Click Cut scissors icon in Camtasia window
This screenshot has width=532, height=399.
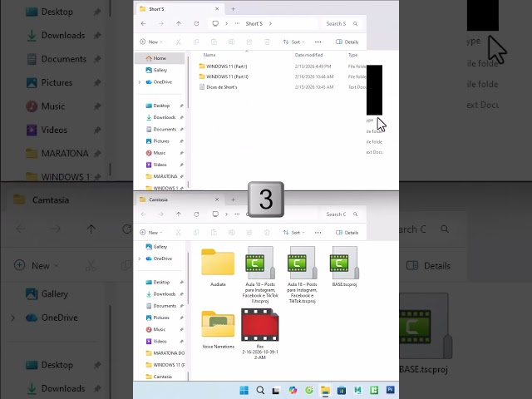click(x=179, y=233)
